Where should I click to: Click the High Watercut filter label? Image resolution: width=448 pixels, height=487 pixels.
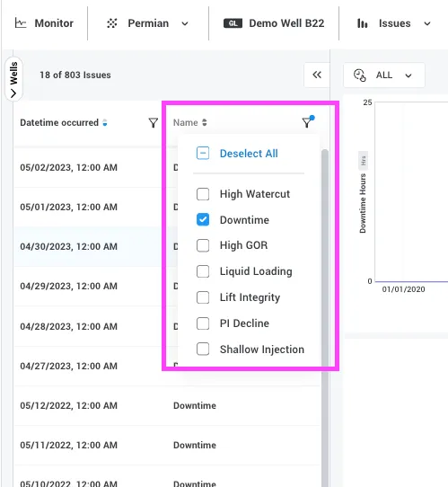pyautogui.click(x=255, y=194)
